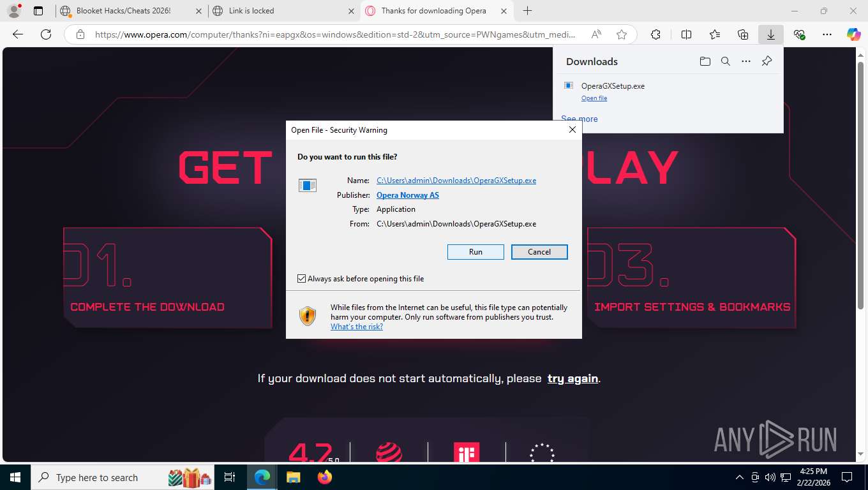Image resolution: width=868 pixels, height=490 pixels.
Task: Open the taskbar clock and date
Action: tap(814, 477)
